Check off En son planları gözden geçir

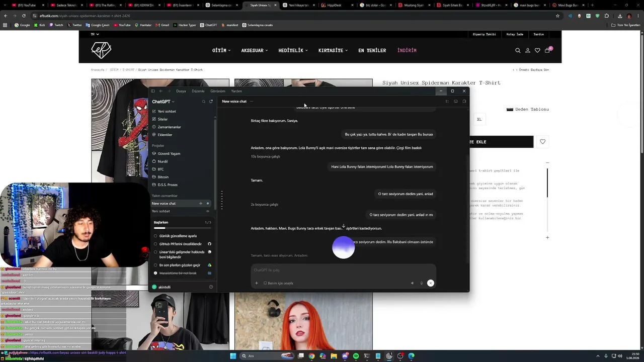(155, 265)
